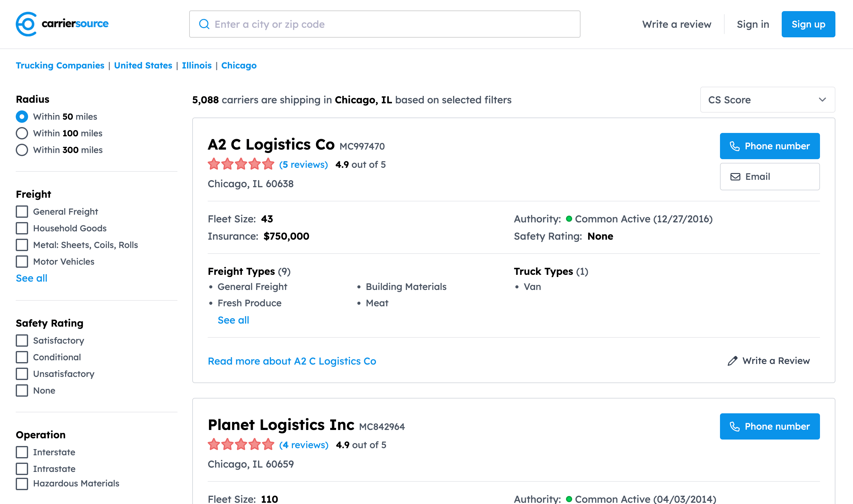Toggle the Satisfactory safety rating checkbox

[22, 340]
